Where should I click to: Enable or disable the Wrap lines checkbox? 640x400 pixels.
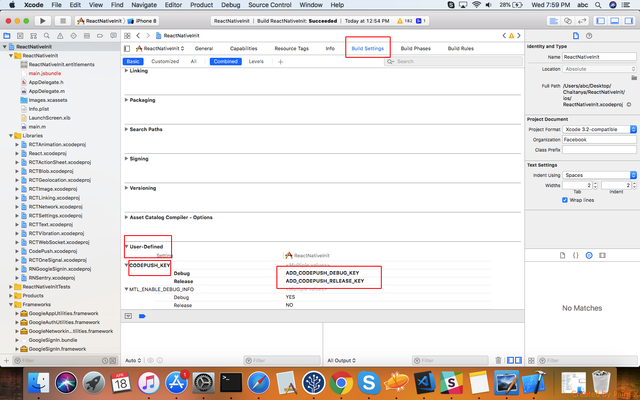point(565,200)
